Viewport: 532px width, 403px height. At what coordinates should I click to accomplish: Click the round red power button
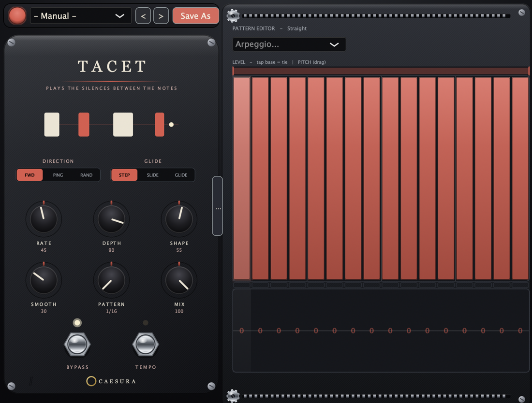click(x=17, y=15)
